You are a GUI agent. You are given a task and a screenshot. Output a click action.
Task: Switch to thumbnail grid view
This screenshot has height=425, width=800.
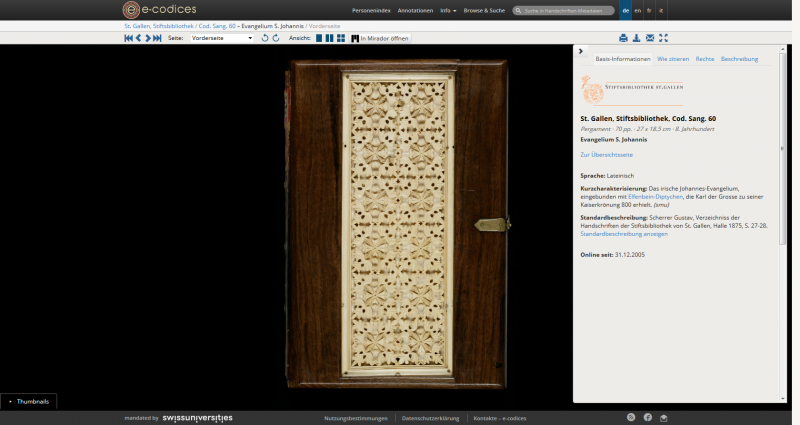point(341,38)
